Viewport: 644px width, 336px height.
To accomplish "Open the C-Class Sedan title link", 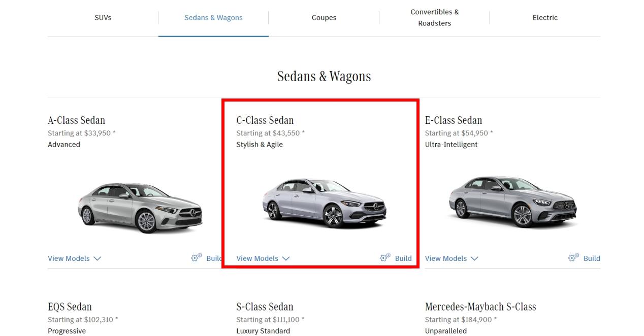I will pyautogui.click(x=265, y=120).
